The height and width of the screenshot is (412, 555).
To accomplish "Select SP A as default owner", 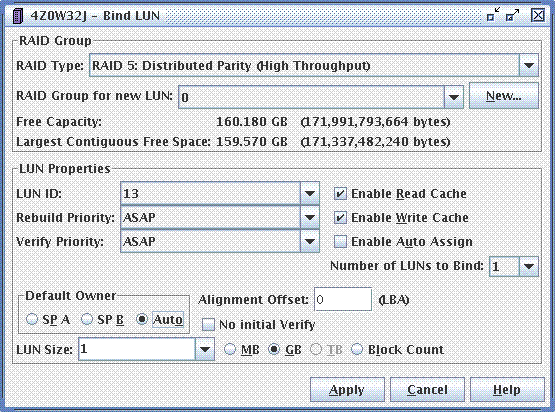I will (x=32, y=319).
